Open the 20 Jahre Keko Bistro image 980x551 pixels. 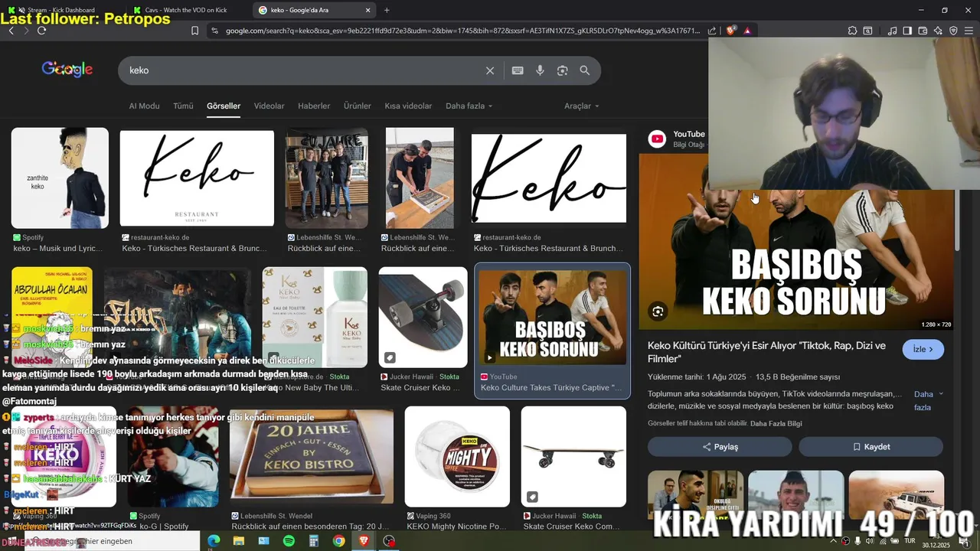pos(312,456)
